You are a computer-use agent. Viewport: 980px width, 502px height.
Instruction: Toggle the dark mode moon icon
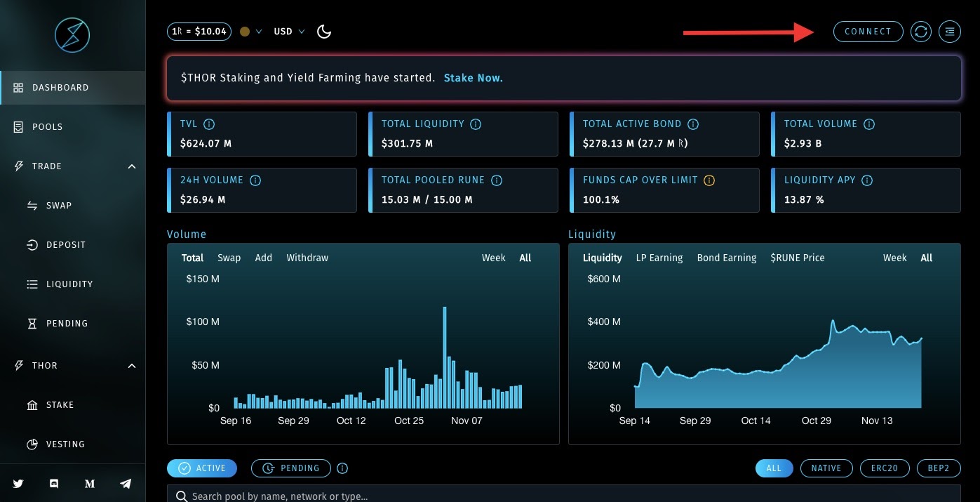[324, 32]
